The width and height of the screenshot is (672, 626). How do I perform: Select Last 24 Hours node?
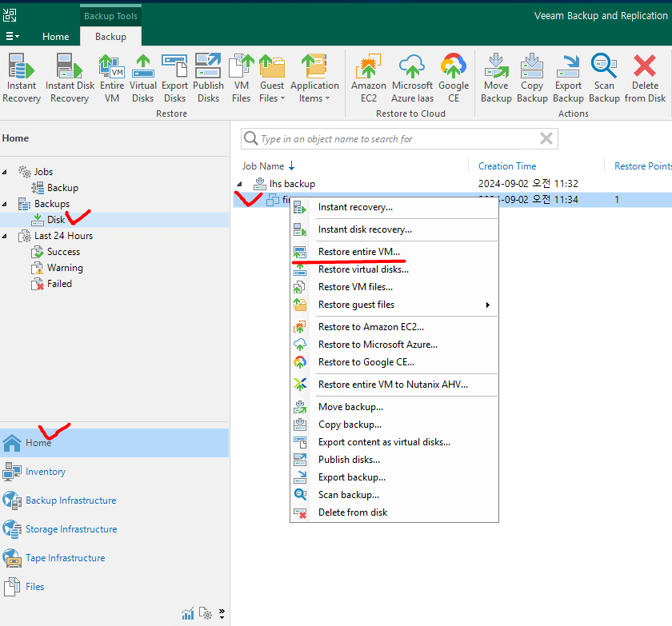[x=63, y=236]
